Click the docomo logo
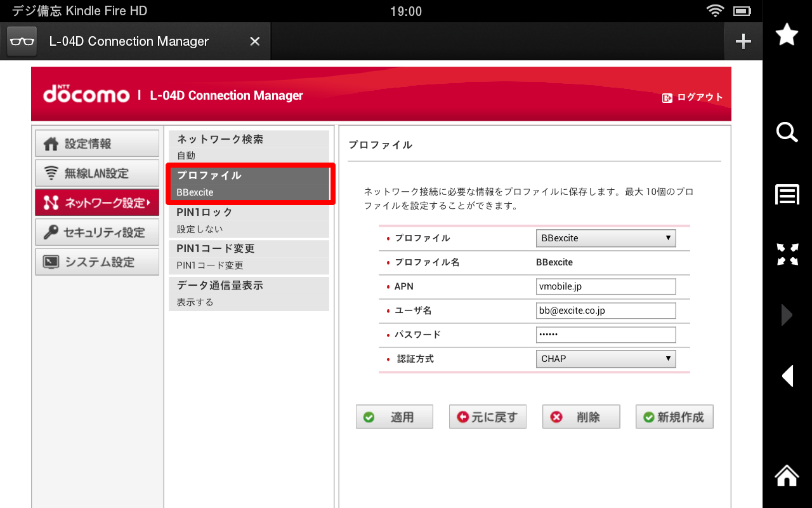Viewport: 812px width, 508px height. click(x=86, y=95)
